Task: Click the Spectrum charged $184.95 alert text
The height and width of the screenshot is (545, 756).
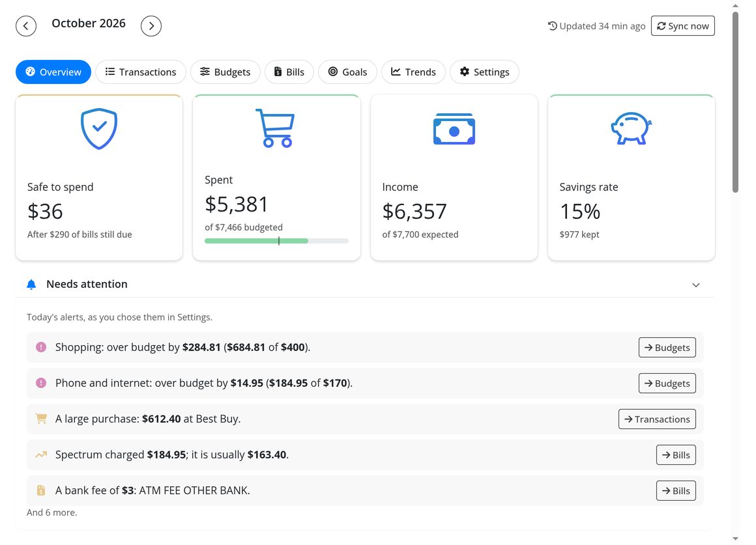Action: click(x=171, y=454)
